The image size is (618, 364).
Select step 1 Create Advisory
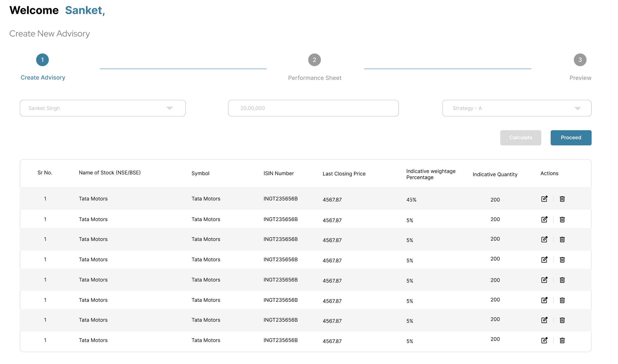click(x=42, y=60)
